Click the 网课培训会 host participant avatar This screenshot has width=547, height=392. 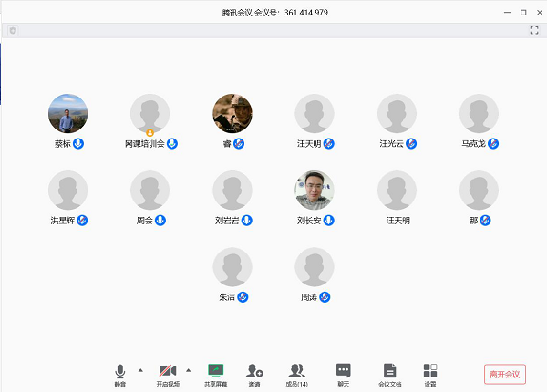[x=150, y=114]
